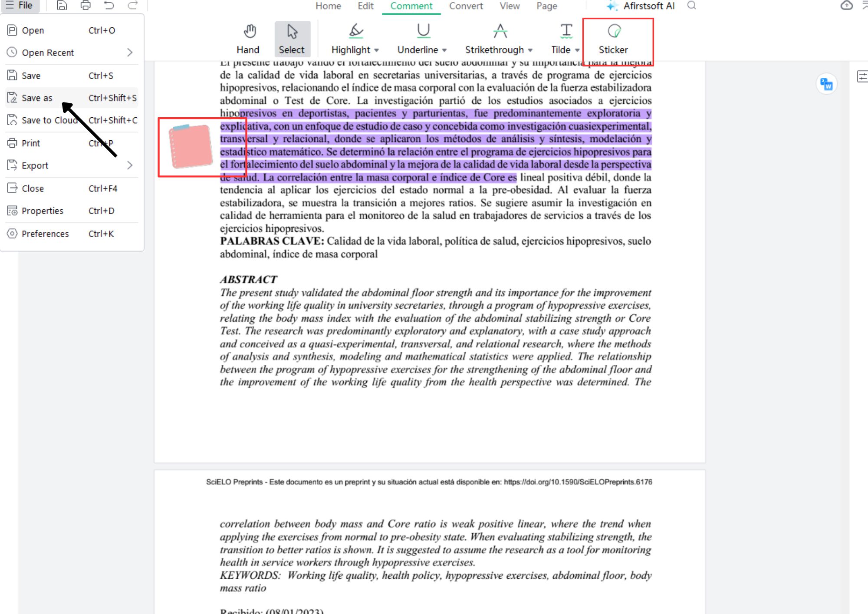Click the Undo icon in toolbar
The width and height of the screenshot is (868, 614).
click(x=109, y=5)
